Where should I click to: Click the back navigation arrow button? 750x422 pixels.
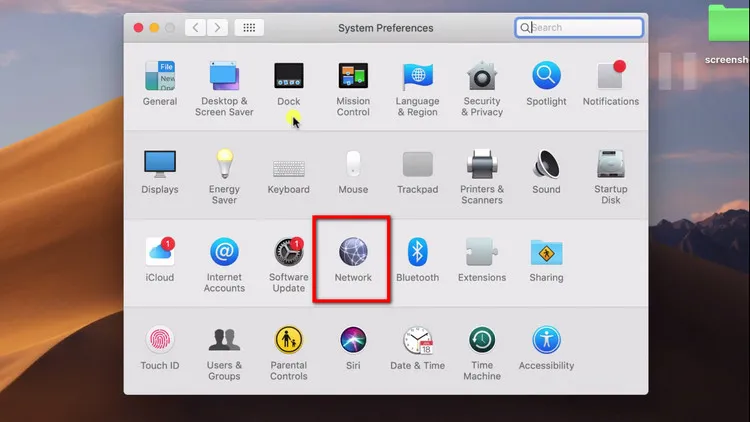pos(195,27)
